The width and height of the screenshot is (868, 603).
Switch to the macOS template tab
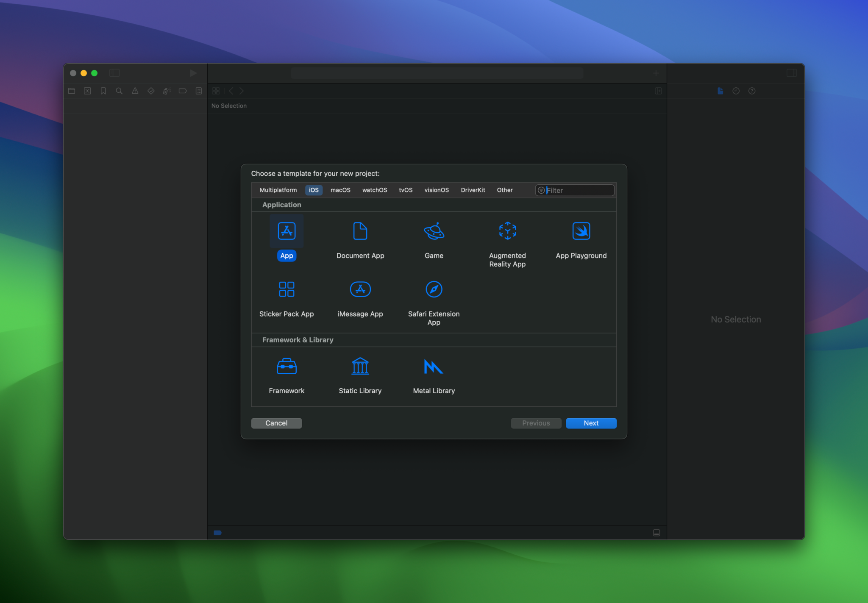(340, 190)
